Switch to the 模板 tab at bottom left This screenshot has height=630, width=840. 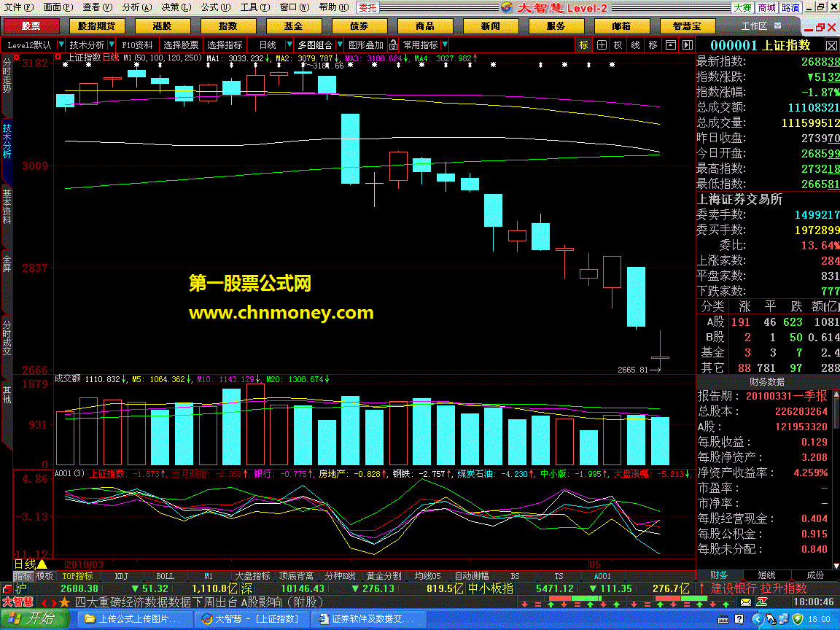[44, 576]
